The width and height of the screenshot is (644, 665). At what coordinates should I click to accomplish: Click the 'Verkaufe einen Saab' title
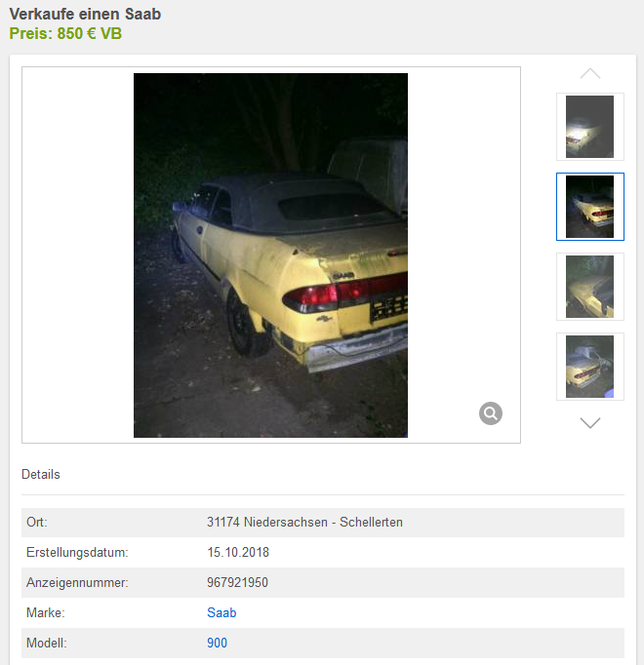pos(85,14)
